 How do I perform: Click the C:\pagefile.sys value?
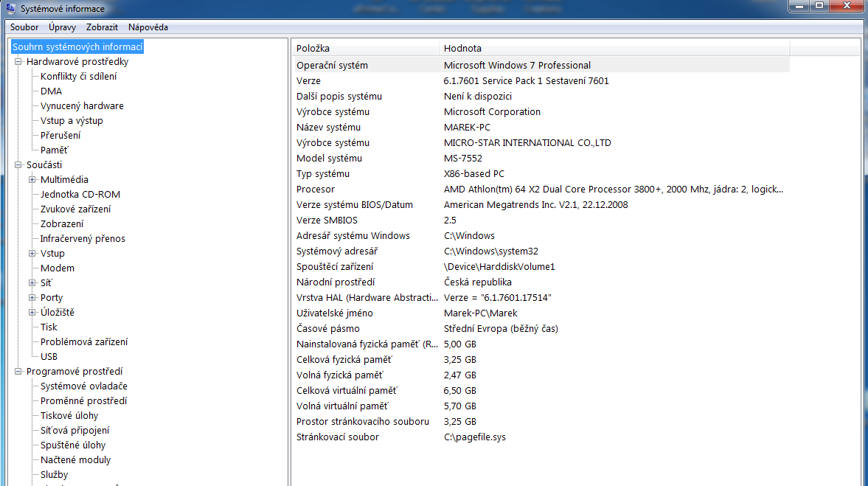click(x=475, y=437)
